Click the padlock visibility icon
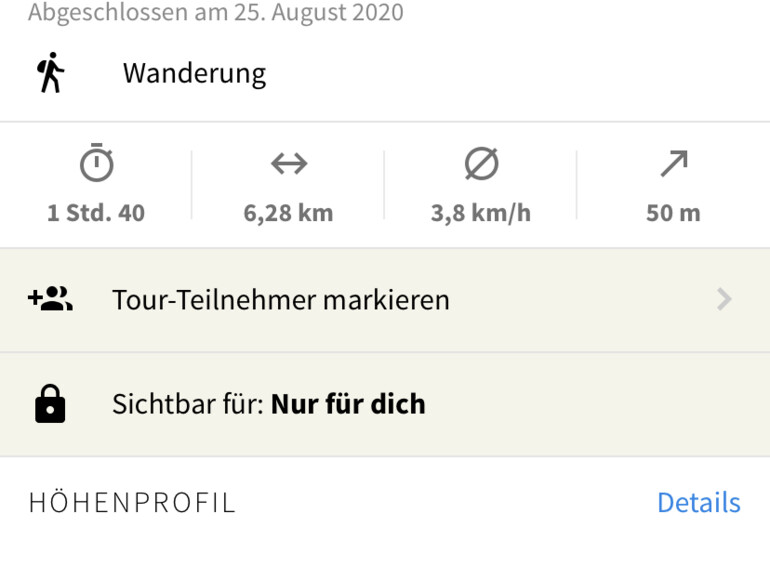The height and width of the screenshot is (578, 770). coord(50,404)
